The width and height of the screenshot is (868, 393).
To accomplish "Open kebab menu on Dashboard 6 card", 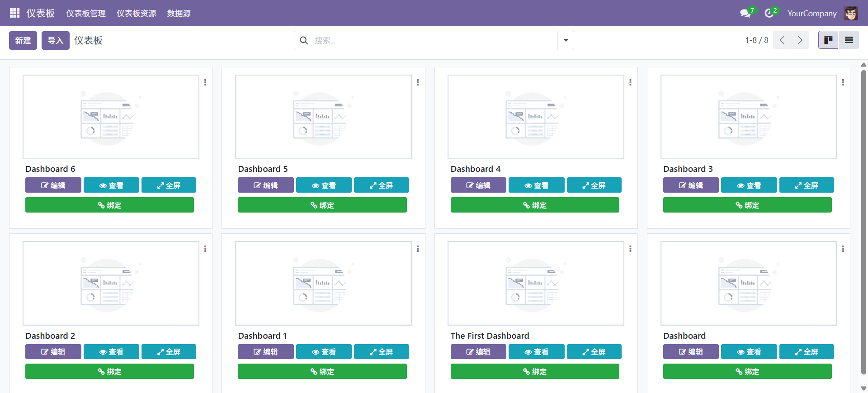I will coord(205,82).
